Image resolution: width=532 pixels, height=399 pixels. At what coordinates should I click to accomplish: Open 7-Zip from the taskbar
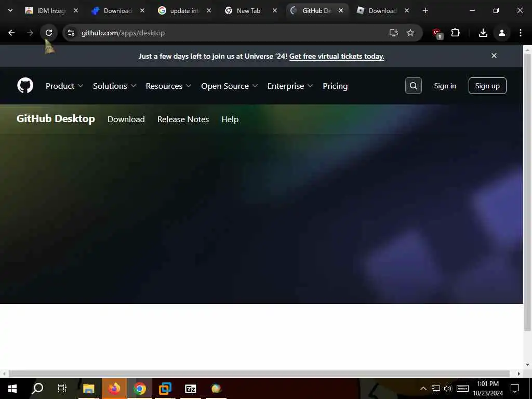click(x=190, y=389)
